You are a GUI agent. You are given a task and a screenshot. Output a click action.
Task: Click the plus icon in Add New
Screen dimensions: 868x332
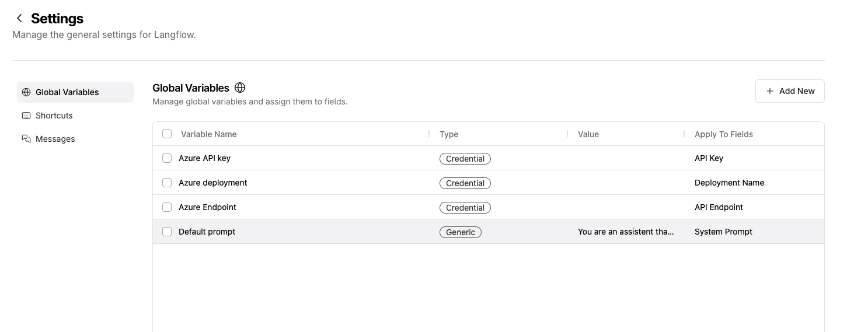pyautogui.click(x=769, y=91)
